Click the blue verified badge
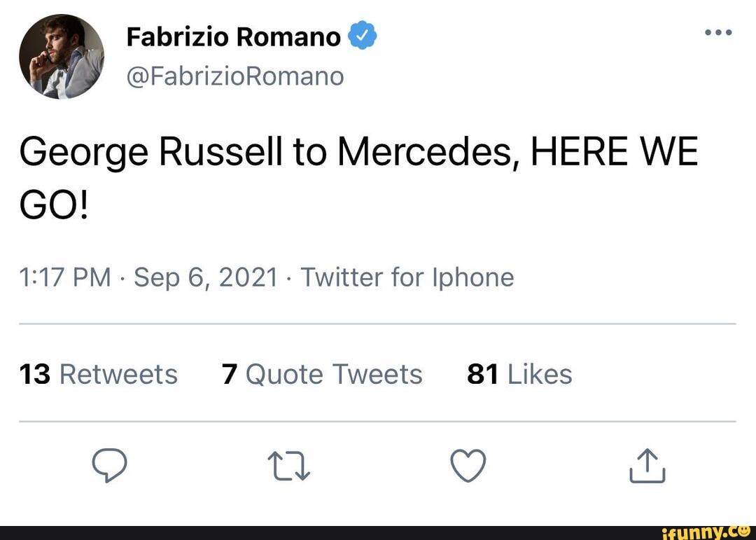 click(x=363, y=34)
